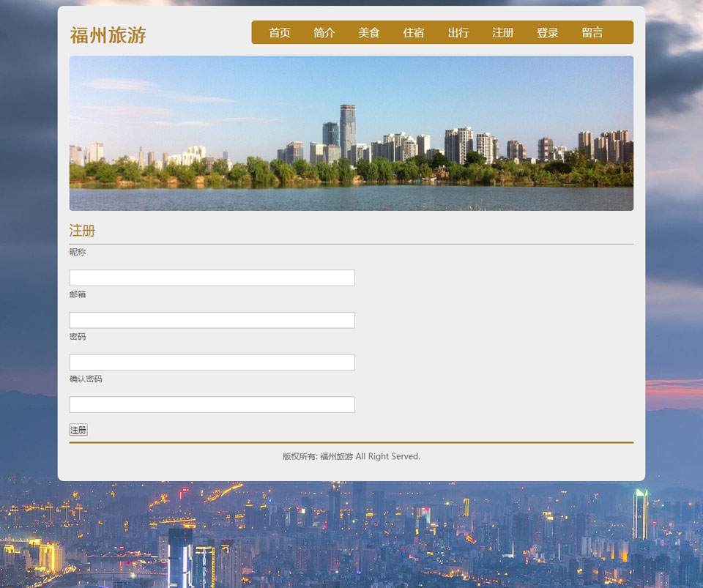Viewport: 703px width, 588px height.
Task: Visit the 留言 page
Action: tap(592, 33)
